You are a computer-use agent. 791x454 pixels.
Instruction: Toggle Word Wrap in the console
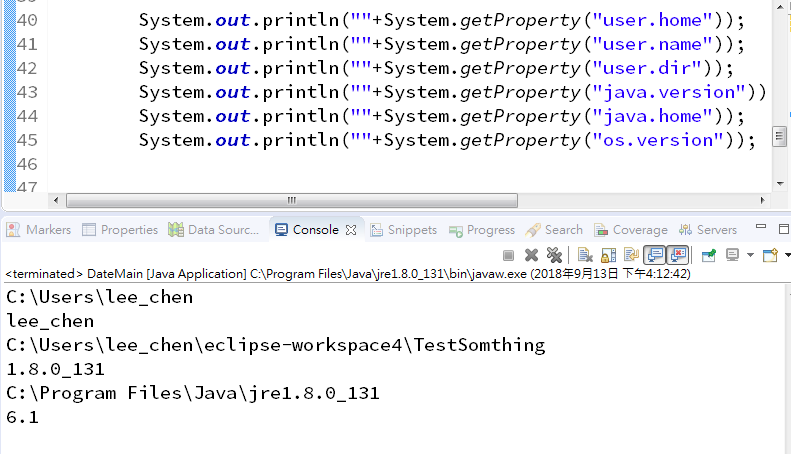[631, 255]
